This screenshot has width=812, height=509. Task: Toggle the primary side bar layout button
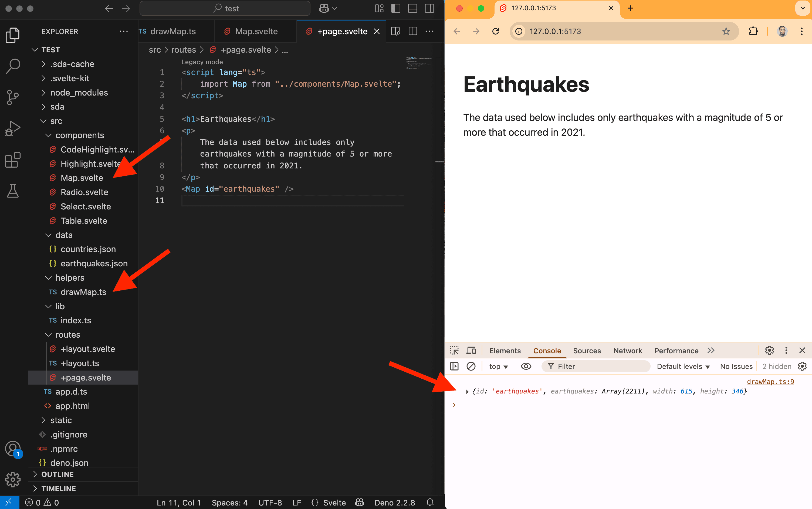tap(395, 8)
